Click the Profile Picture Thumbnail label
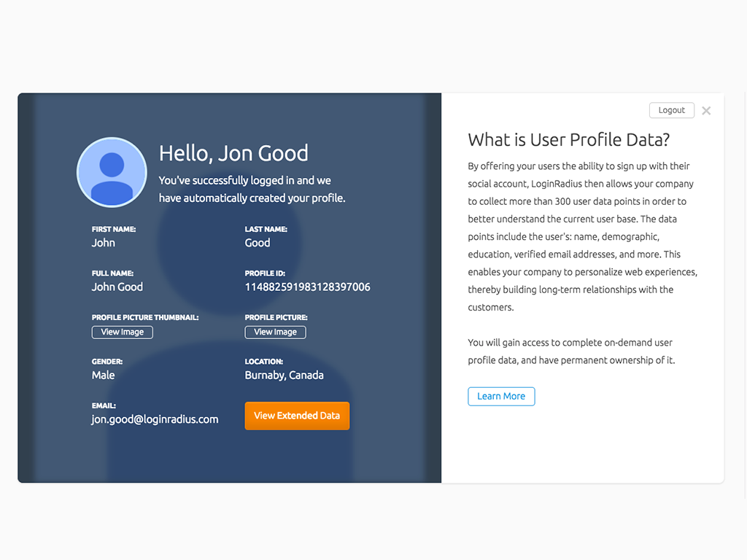The height and width of the screenshot is (560, 747). [x=144, y=318]
